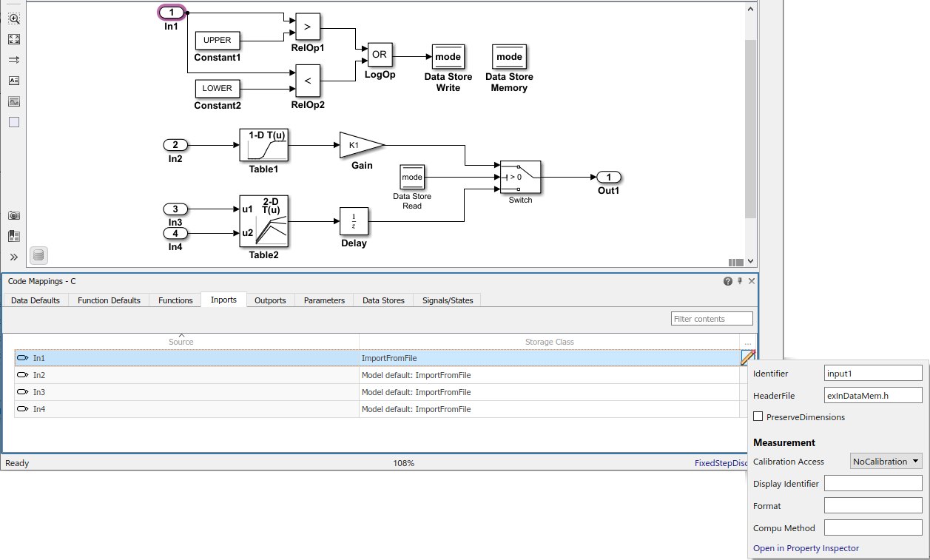Select the In3 row in Inports table
930x560 pixels.
point(377,392)
